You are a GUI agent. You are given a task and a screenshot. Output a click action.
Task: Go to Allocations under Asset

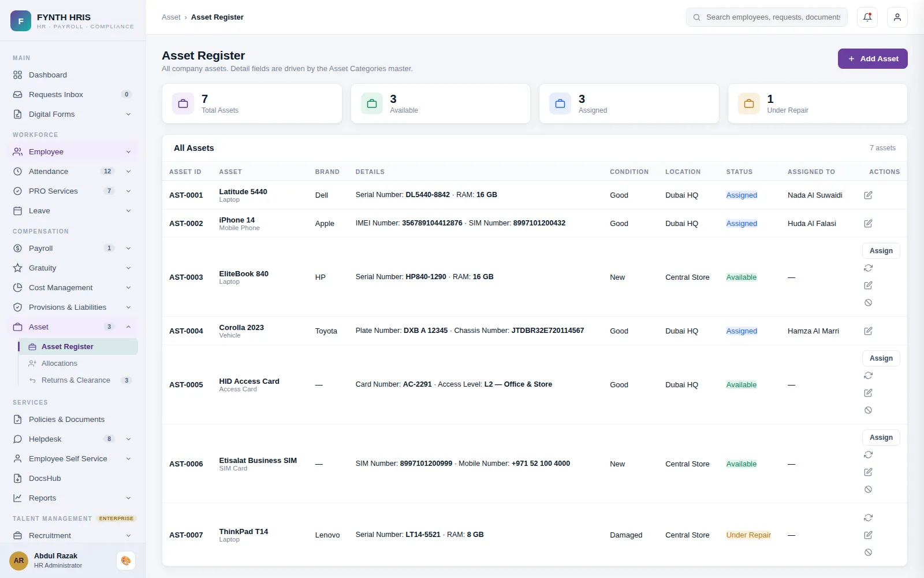[78, 364]
